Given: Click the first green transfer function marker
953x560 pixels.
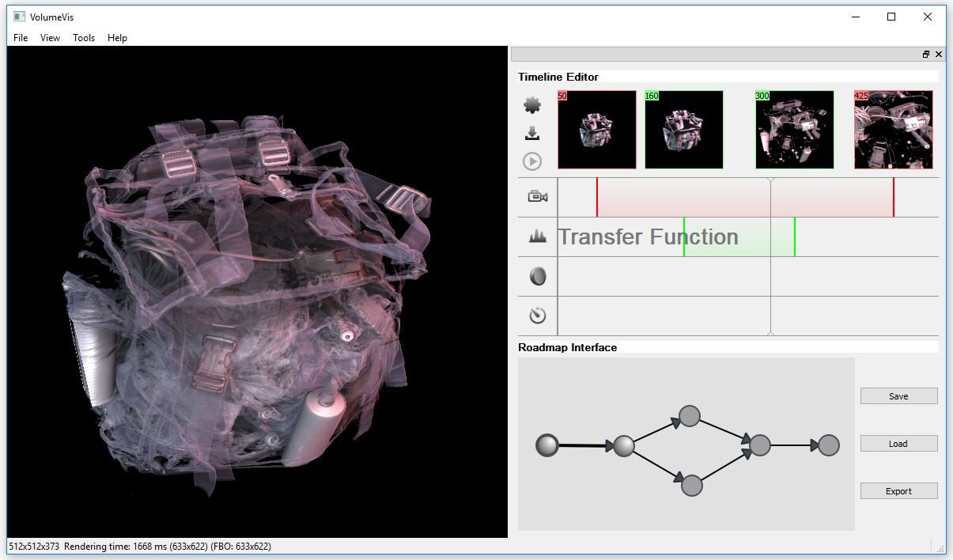Looking at the screenshot, I should click(684, 236).
